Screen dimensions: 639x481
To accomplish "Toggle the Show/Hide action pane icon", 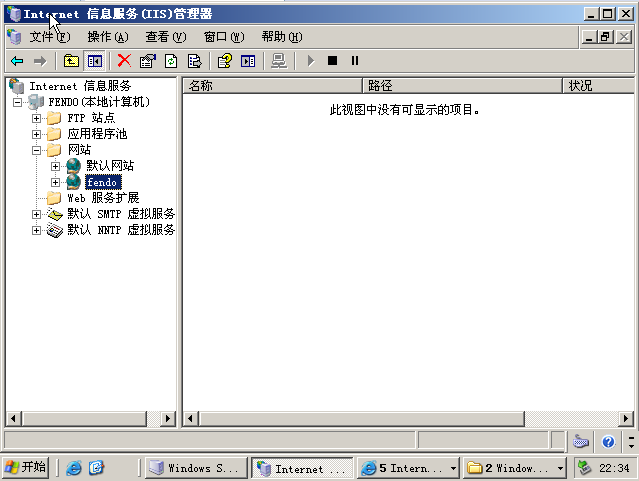I will tap(248, 61).
